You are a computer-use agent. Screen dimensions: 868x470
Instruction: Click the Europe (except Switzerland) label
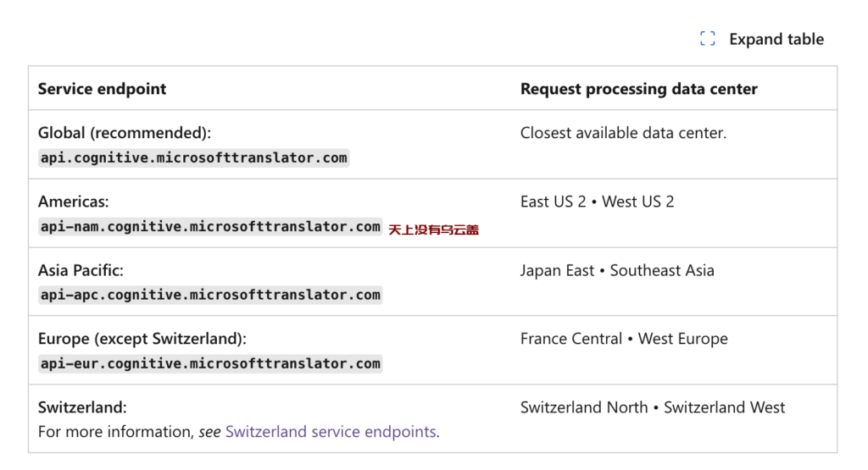(x=142, y=339)
